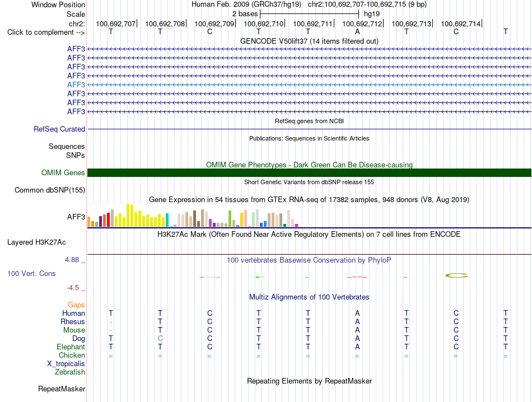Click the highlighted light-blue AFF3 transcript label
This screenshot has height=402, width=532.
coord(76,85)
